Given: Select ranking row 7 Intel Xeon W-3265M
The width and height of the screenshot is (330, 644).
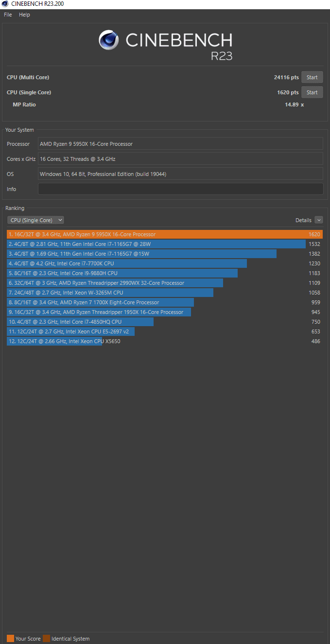Looking at the screenshot, I should point(165,293).
